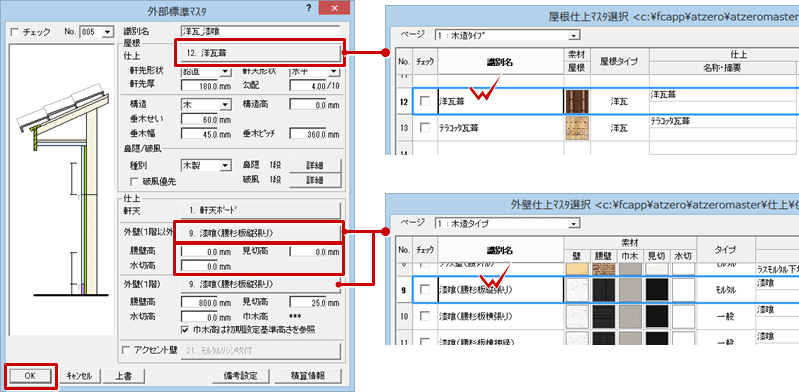Click the OK button
The image size is (799, 392).
(x=29, y=376)
